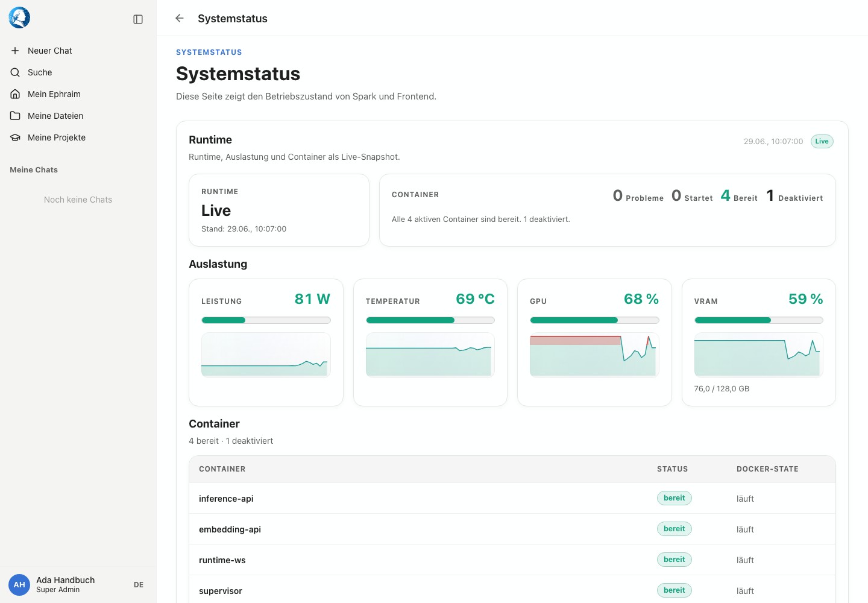Click the SYSTEMSTATUS breadcrumb link
Image resolution: width=868 pixels, height=603 pixels.
[209, 52]
